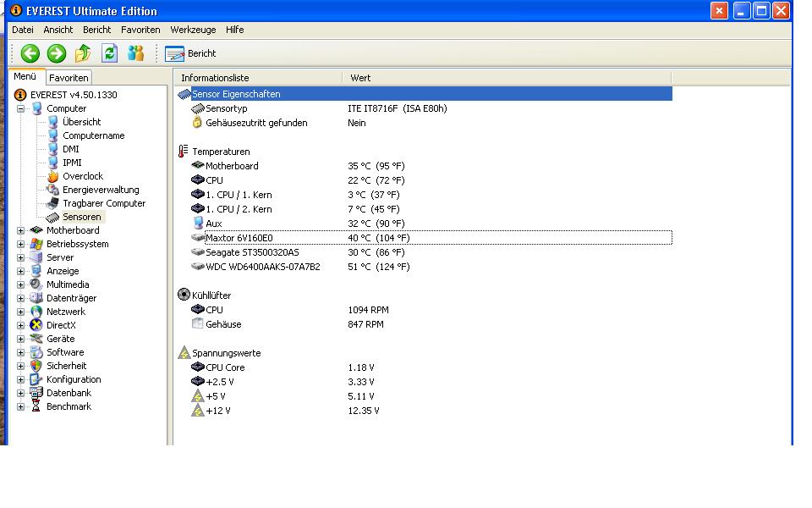Click the Wert column header
This screenshot has width=812, height=508.
coord(507,78)
